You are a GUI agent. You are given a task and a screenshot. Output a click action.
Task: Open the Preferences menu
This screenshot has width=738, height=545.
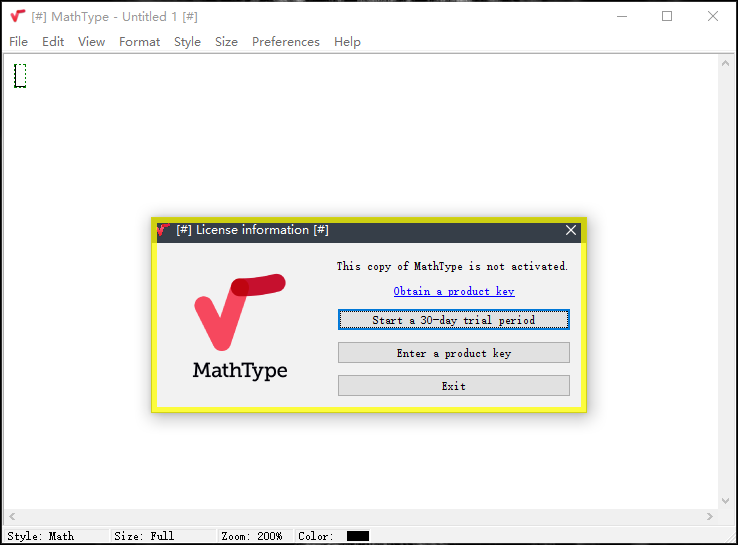point(285,42)
